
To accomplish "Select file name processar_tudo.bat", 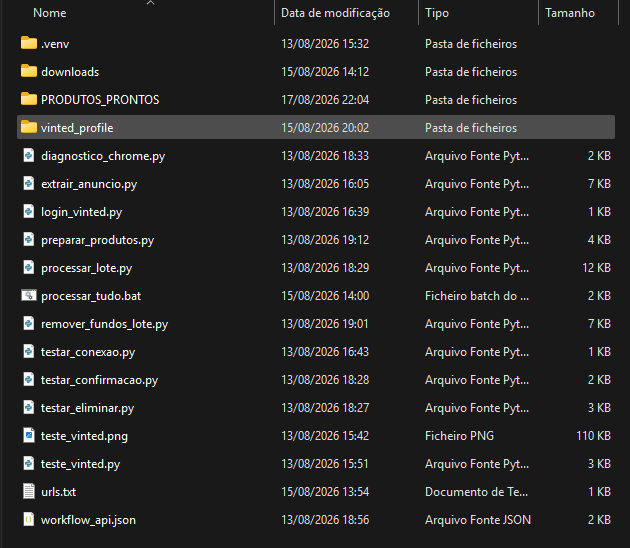I will coord(91,296).
